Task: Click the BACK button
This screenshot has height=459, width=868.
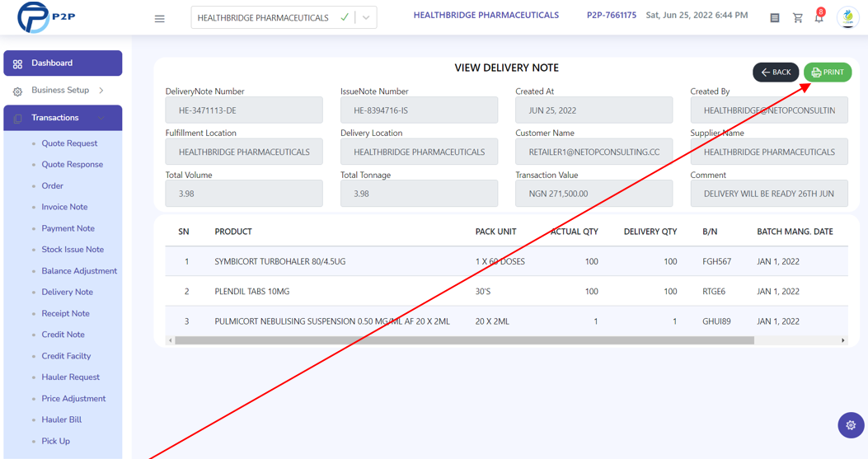Action: (776, 72)
